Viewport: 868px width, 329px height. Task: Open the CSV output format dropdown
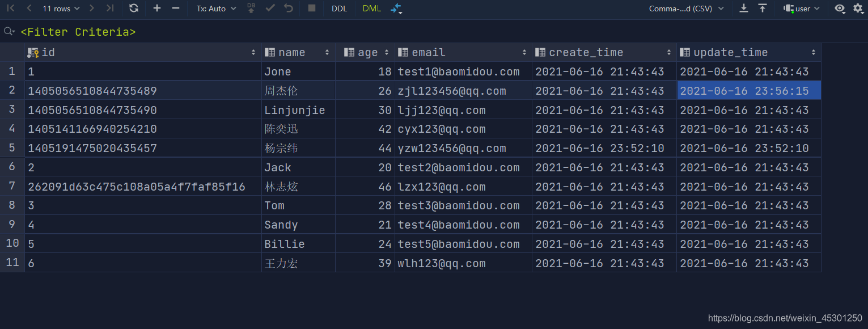pyautogui.click(x=686, y=9)
